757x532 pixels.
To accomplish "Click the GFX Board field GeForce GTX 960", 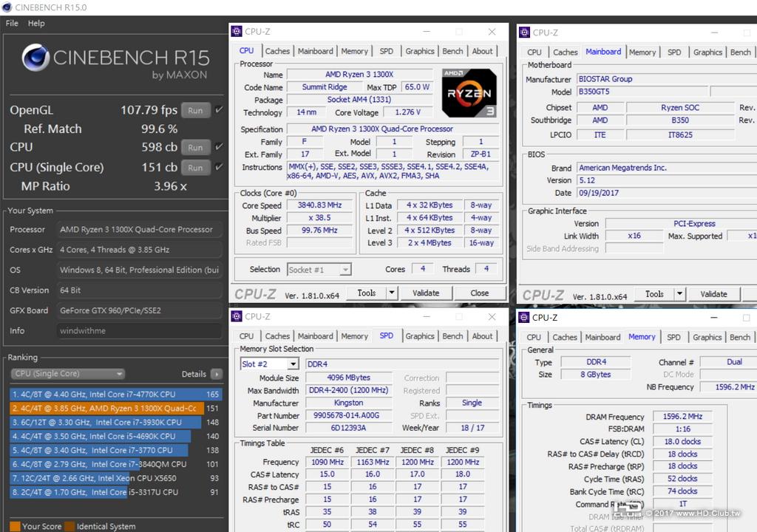I will click(x=139, y=310).
